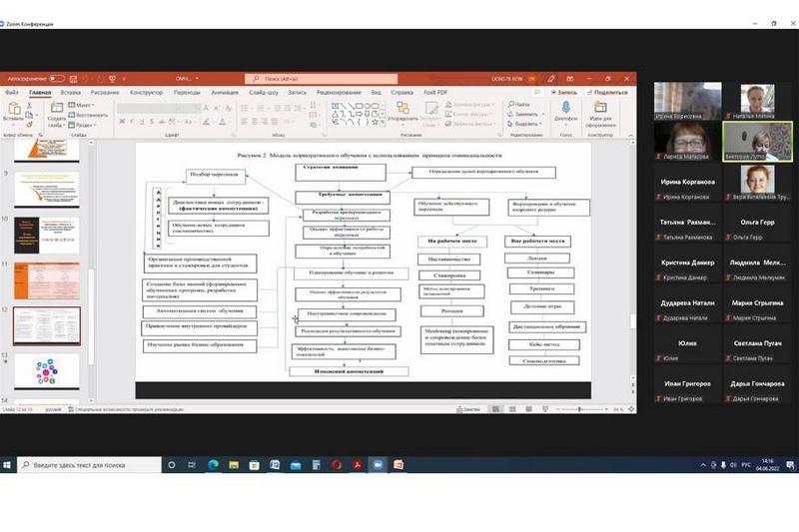Select slide 11 thumbnail in the slide panel

pyautogui.click(x=46, y=280)
